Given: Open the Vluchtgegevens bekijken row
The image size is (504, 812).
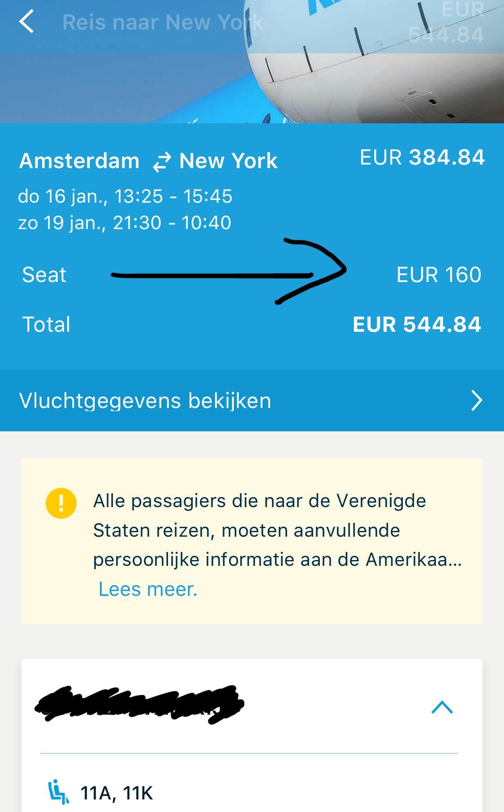Looking at the screenshot, I should pyautogui.click(x=252, y=400).
